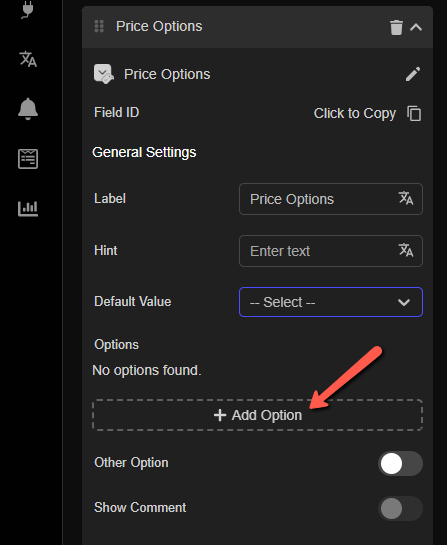Image resolution: width=447 pixels, height=545 pixels.
Task: Open the Default Value Select dropdown
Action: (331, 302)
